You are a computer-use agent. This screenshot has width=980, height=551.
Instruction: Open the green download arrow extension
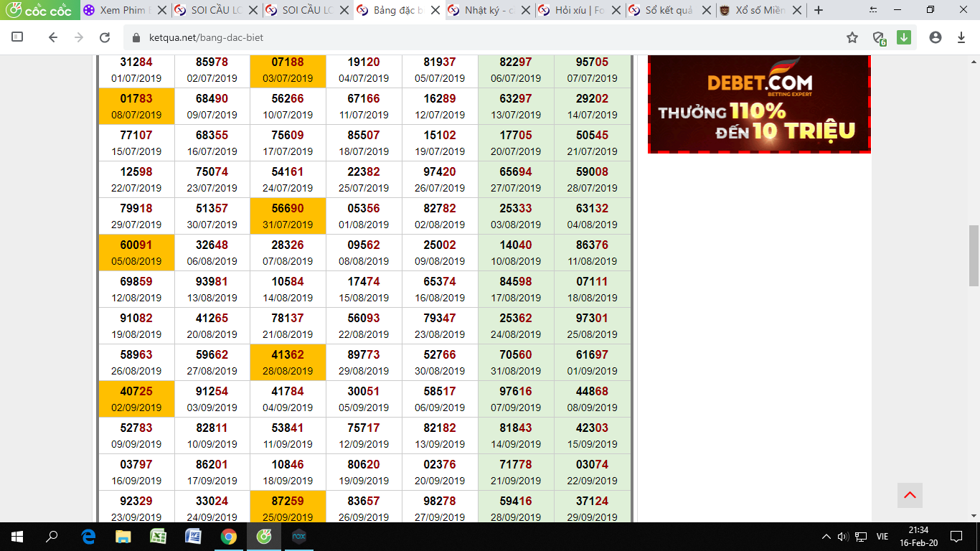pos(904,37)
